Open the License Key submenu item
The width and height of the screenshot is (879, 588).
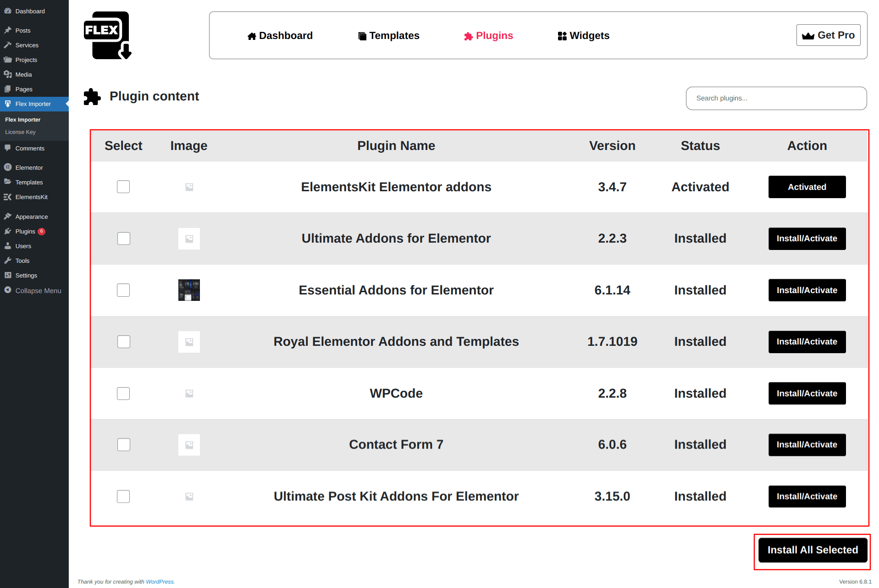coord(20,132)
